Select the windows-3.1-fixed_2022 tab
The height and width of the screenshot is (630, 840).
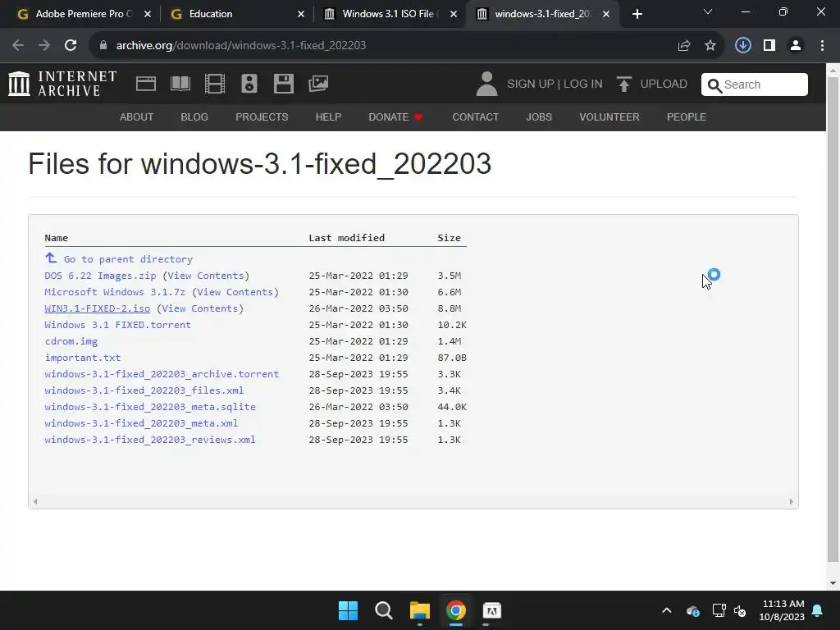(x=541, y=14)
